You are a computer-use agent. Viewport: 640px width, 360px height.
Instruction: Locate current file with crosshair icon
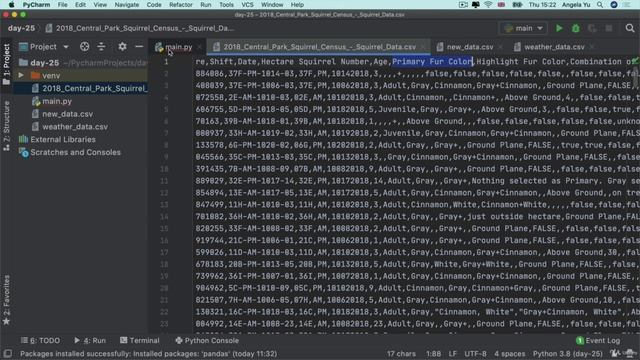84,47
